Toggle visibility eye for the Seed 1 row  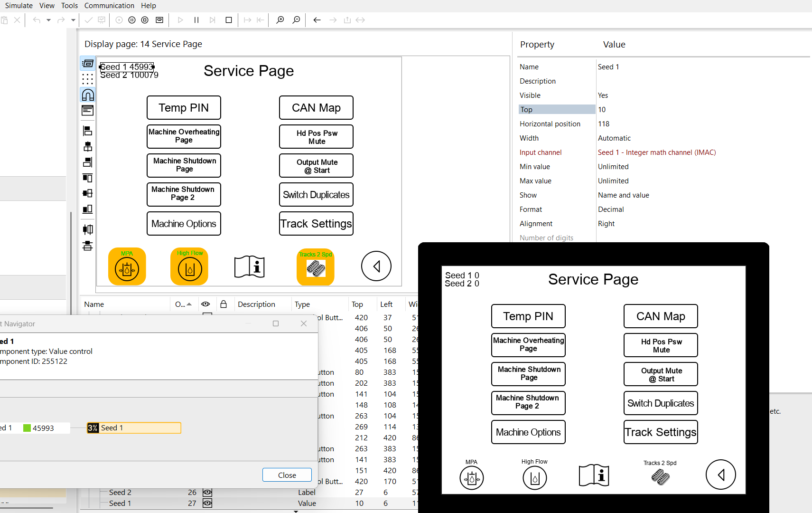point(207,503)
